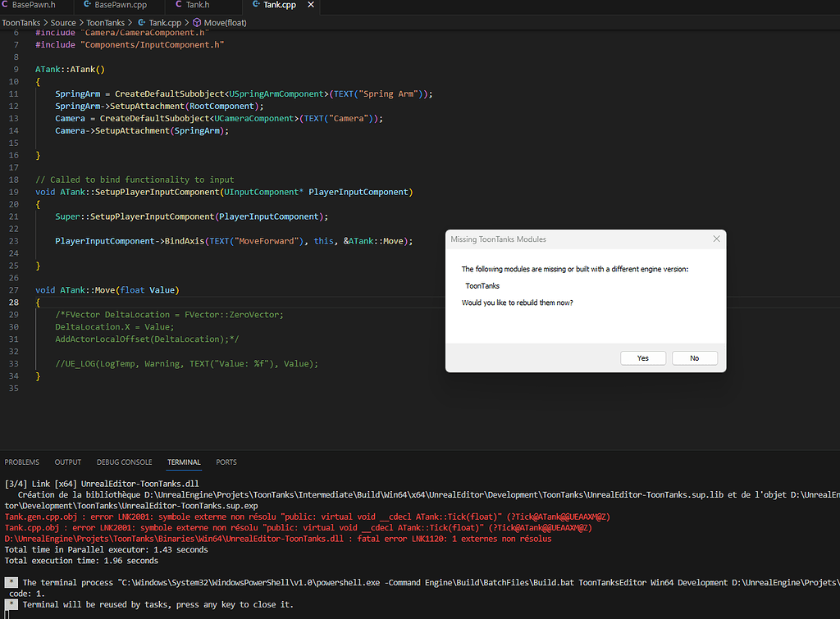Switch to the PROBLEMS panel tab
840x619 pixels.
[x=21, y=462]
